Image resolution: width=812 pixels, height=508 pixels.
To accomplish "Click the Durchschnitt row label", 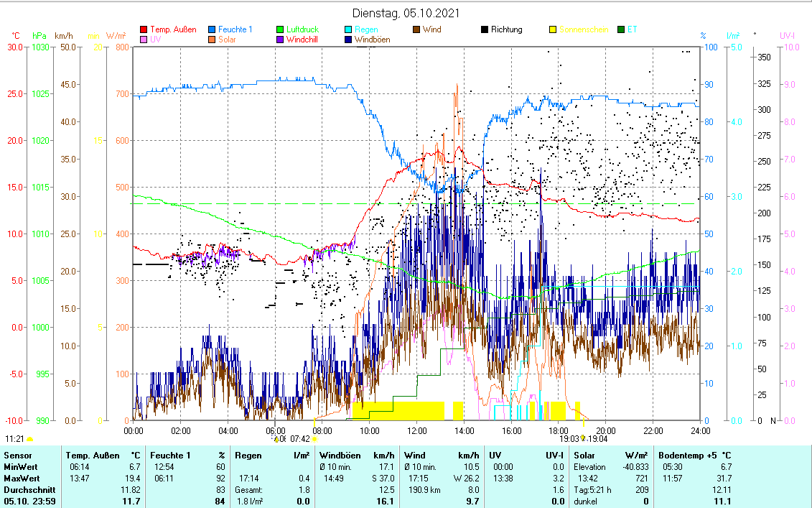I will click(x=26, y=489).
